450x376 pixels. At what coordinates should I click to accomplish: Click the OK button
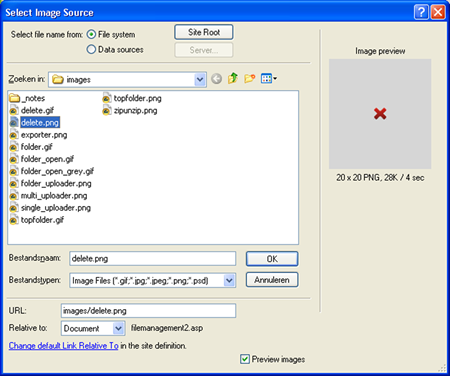272,259
